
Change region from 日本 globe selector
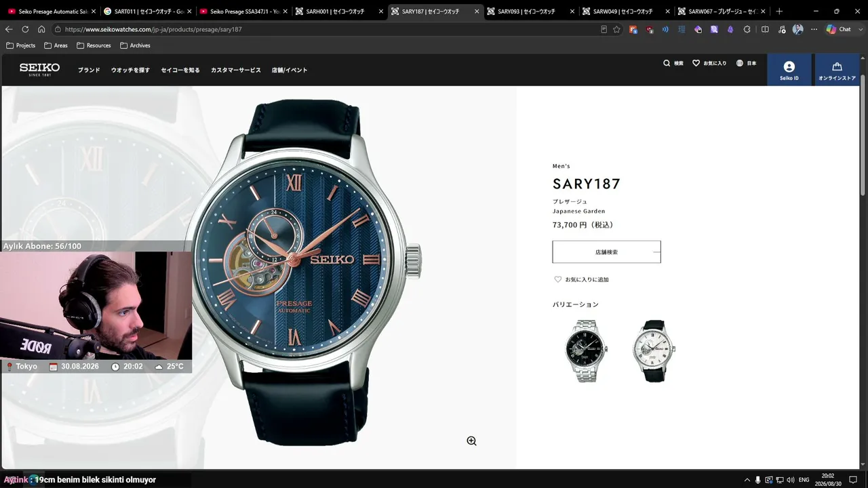click(746, 63)
